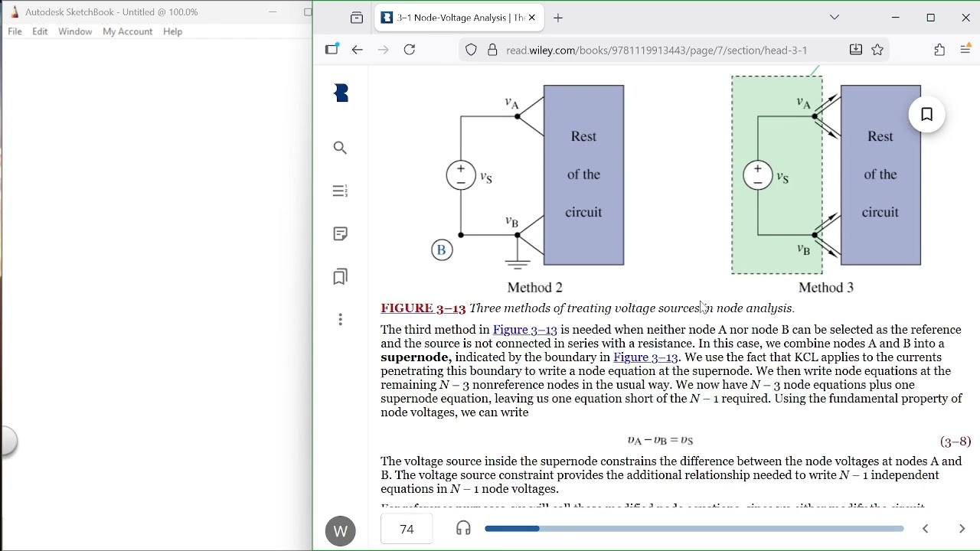Follow first Figure 3-13 link in paragraph
The height and width of the screenshot is (551, 980).
pos(525,330)
